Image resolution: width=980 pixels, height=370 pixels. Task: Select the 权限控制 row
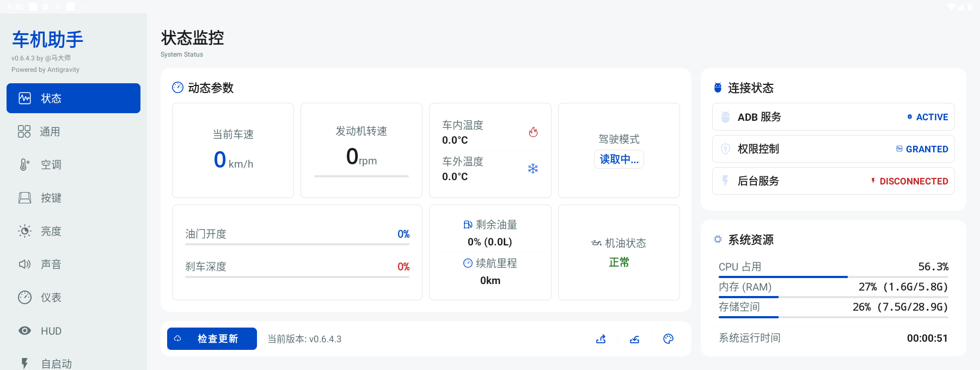pyautogui.click(x=834, y=149)
